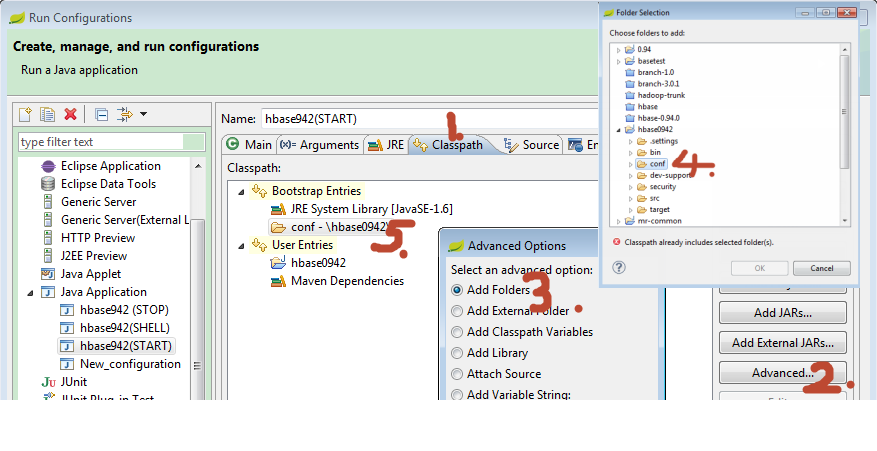The width and height of the screenshot is (877, 451).
Task: Select hbase942(SHELL) configuration
Action: click(x=125, y=328)
